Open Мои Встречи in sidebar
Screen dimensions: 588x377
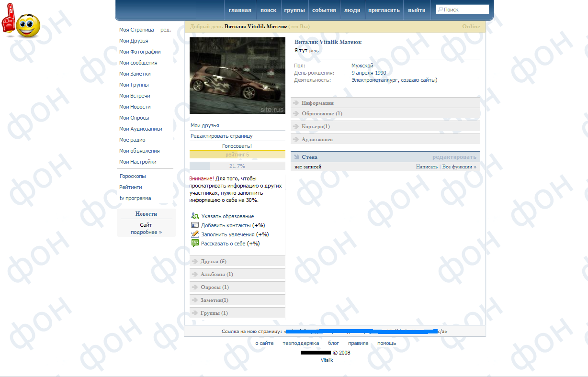[135, 96]
